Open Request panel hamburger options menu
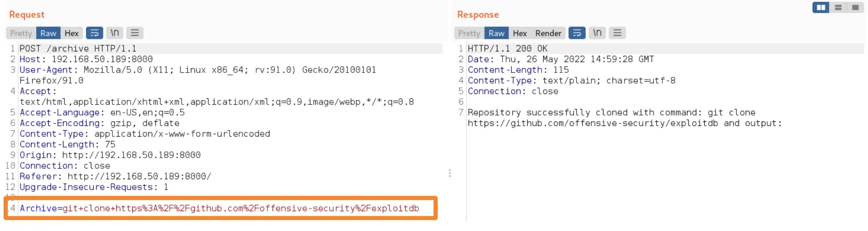 [135, 33]
